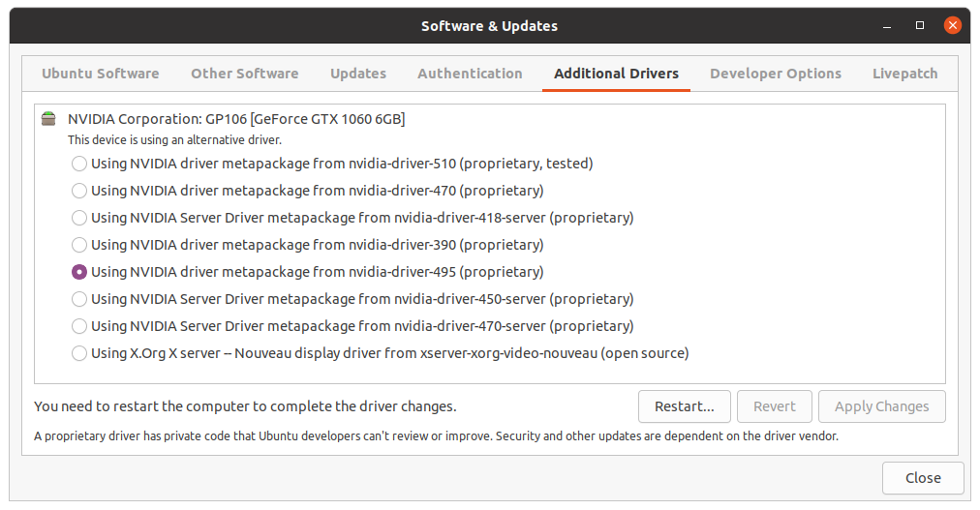Viewport: 980px width, 510px height.
Task: Open the Developer Options tab
Action: (776, 74)
